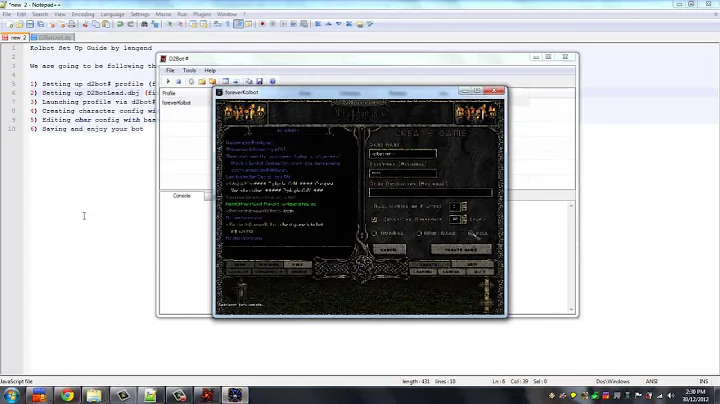The width and height of the screenshot is (720, 404).
Task: Click the Game Name input field
Action: pyautogui.click(x=403, y=154)
